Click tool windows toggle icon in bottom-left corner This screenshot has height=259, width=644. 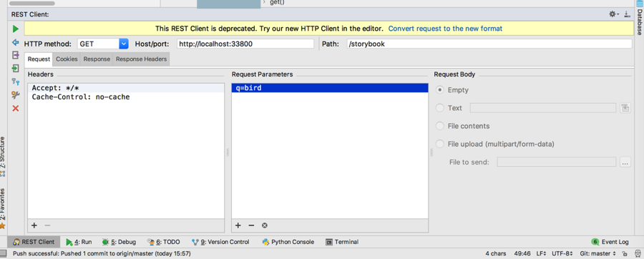tap(3, 253)
